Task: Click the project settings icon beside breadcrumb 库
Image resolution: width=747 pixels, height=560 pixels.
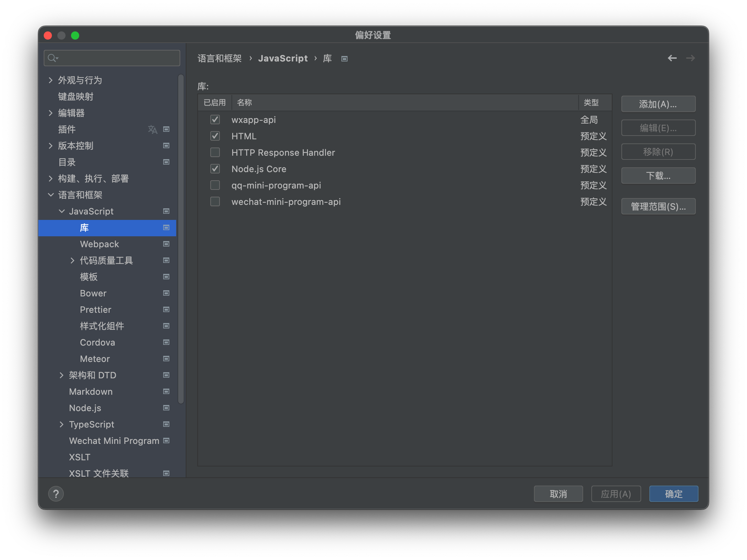Action: (344, 59)
